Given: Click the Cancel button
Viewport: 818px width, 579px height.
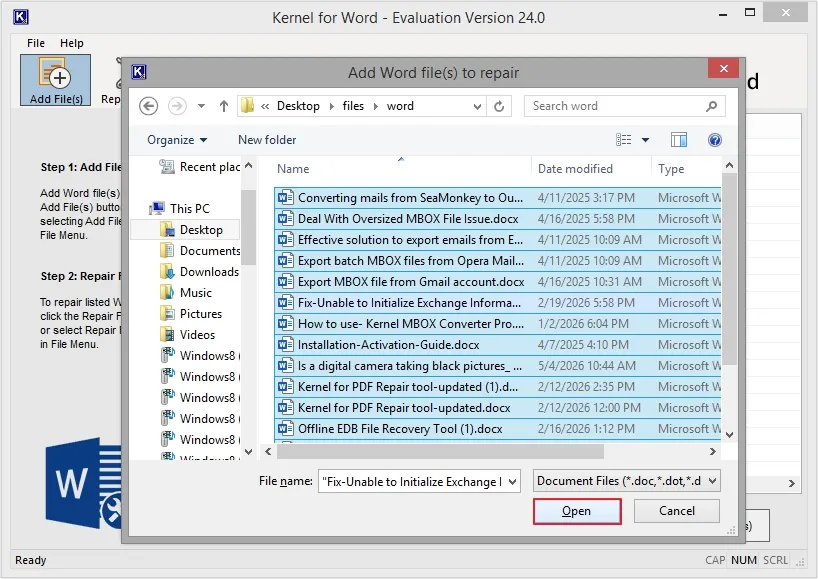Looking at the screenshot, I should pos(677,511).
